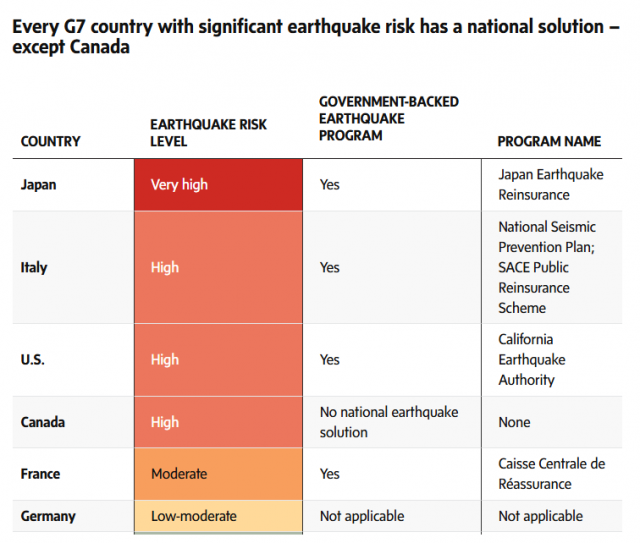Select the COUNTRY column header
Image resolution: width=640 pixels, height=543 pixels.
pyautogui.click(x=50, y=141)
